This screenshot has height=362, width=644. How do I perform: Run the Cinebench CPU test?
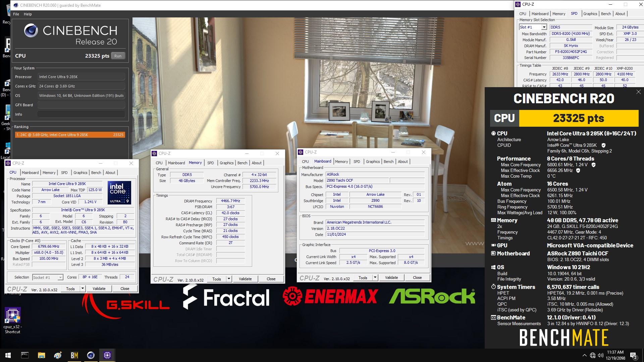(118, 56)
